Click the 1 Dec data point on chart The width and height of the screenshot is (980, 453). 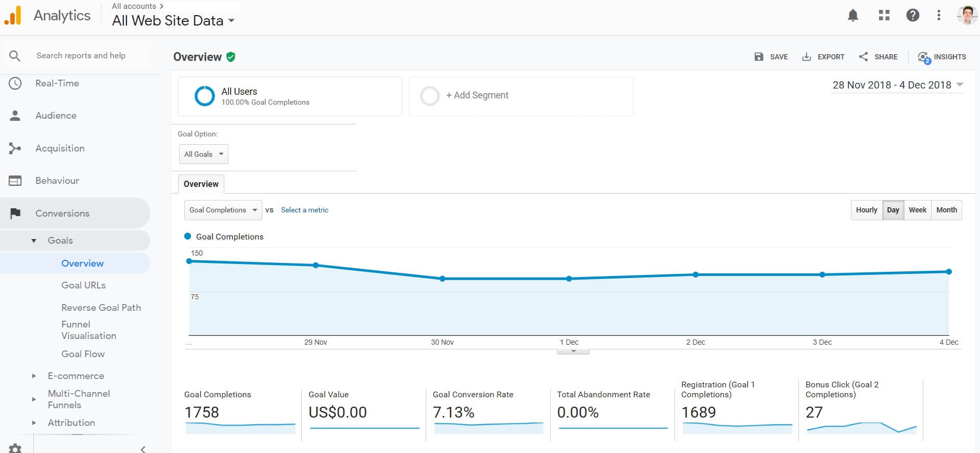(x=569, y=279)
